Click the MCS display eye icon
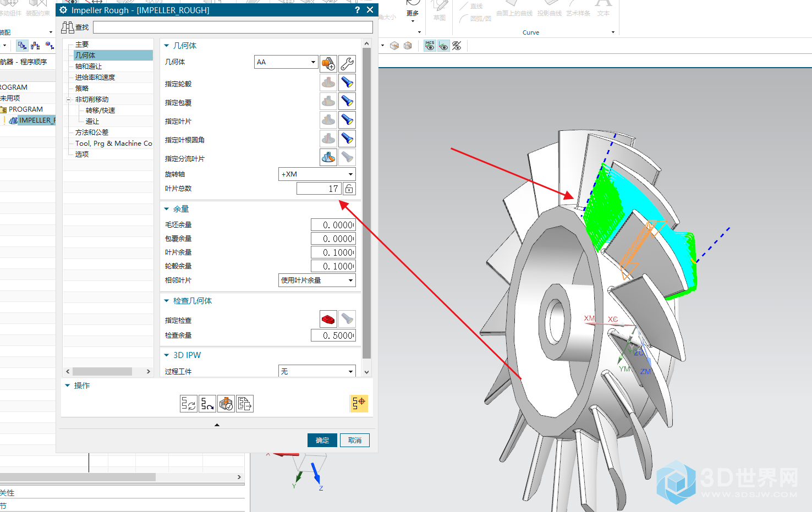The width and height of the screenshot is (812, 512). tap(430, 46)
